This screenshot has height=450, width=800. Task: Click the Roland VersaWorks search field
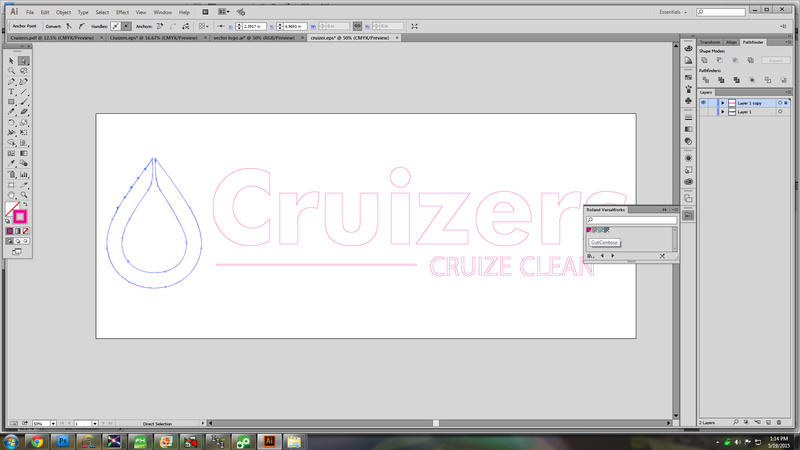pos(631,220)
